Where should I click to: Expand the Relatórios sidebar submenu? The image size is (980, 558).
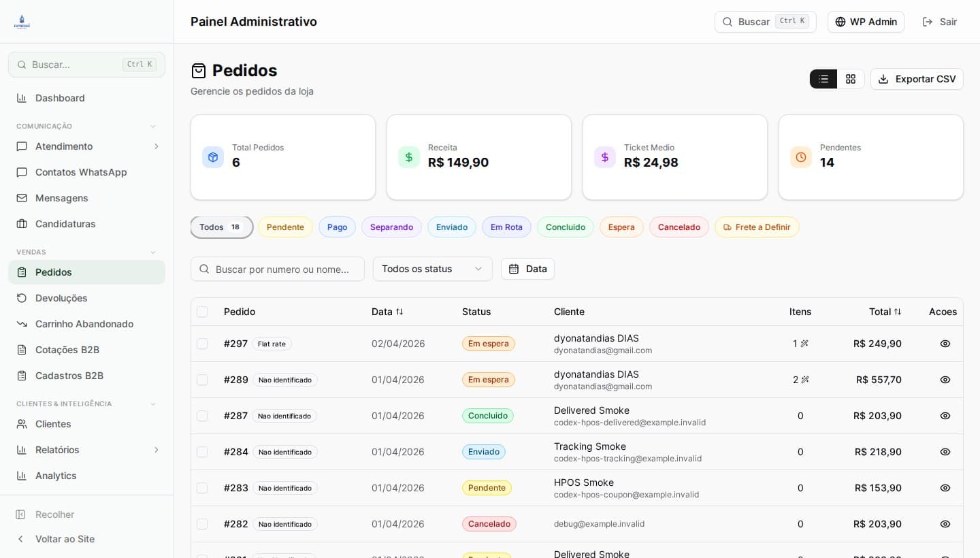point(156,450)
